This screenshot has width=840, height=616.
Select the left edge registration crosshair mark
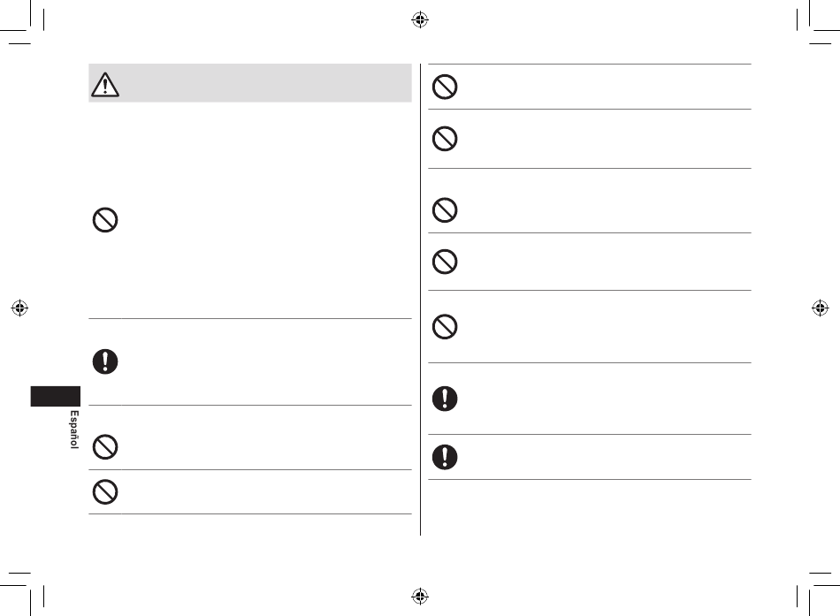point(19,308)
